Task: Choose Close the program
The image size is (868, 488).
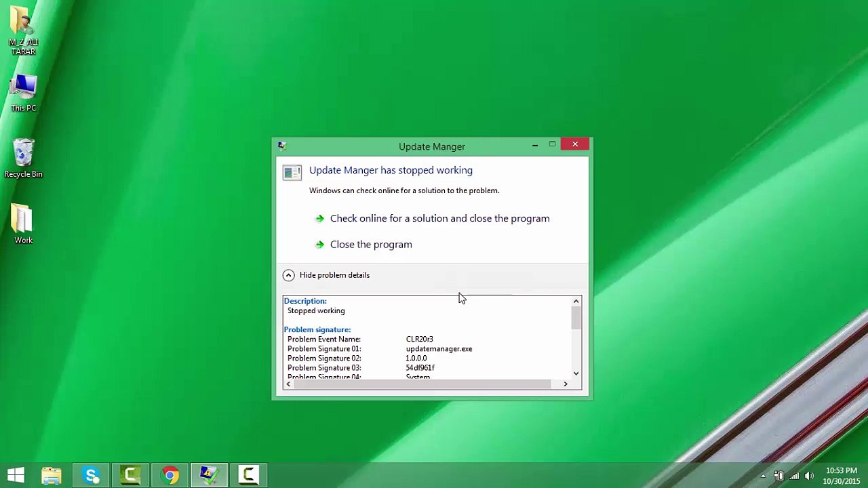Action: pyautogui.click(x=363, y=244)
